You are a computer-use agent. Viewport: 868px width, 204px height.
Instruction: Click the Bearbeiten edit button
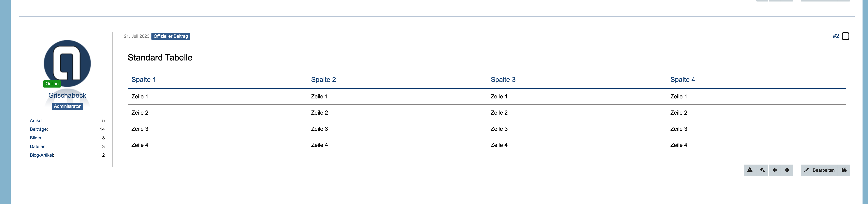[x=819, y=170]
